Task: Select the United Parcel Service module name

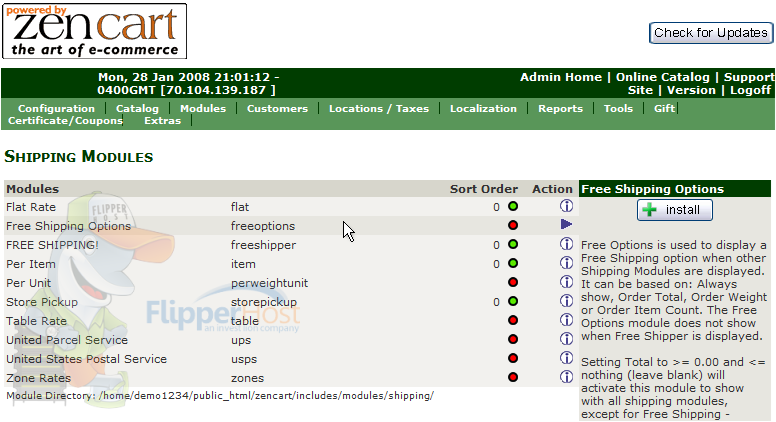Action: click(x=67, y=340)
